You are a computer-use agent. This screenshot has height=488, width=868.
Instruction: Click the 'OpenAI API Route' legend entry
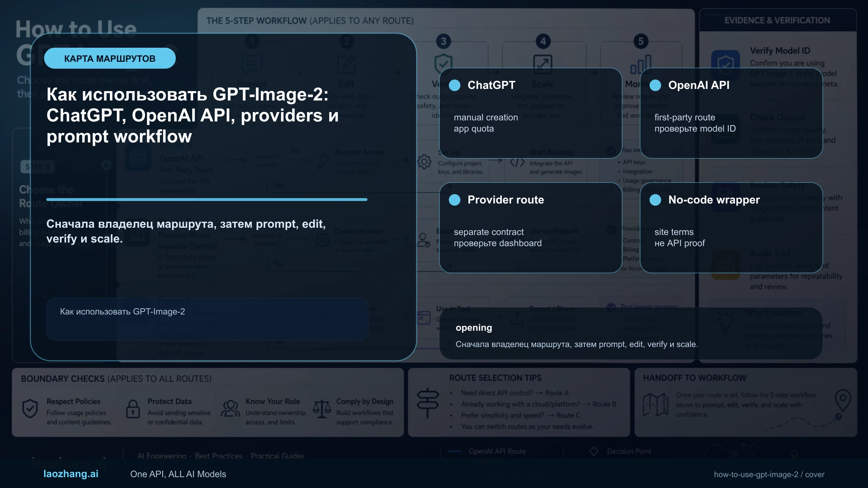point(487,451)
